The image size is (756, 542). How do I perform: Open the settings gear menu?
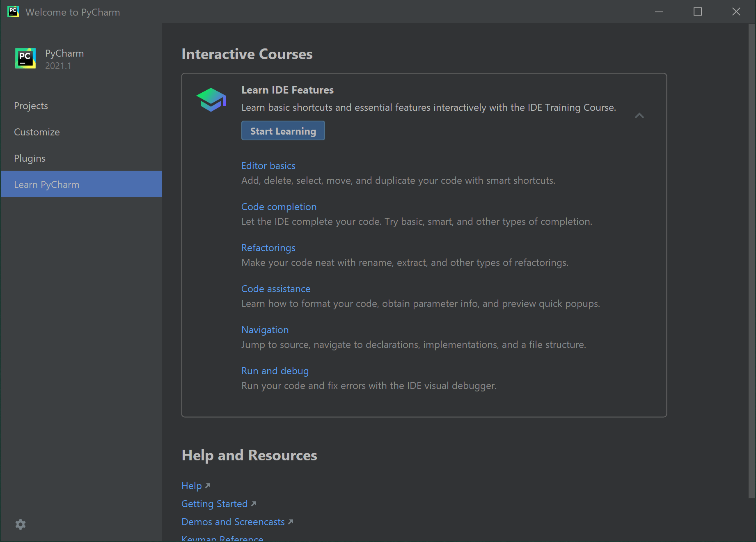(x=21, y=524)
